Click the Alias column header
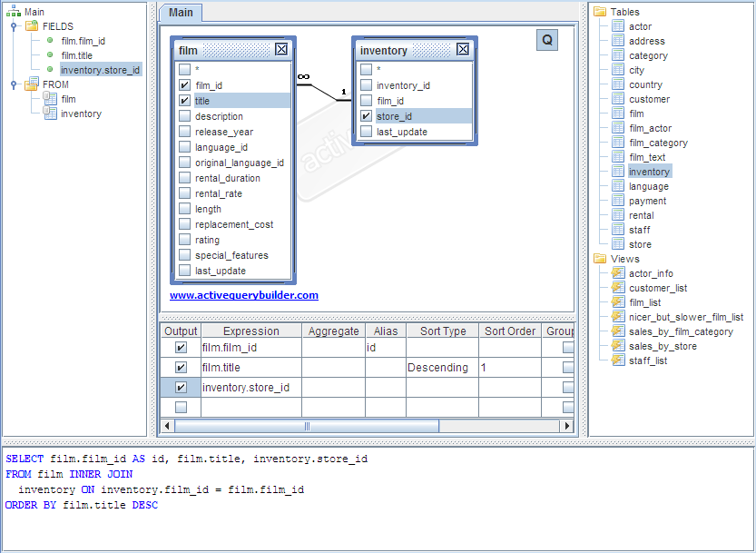 pyautogui.click(x=386, y=331)
